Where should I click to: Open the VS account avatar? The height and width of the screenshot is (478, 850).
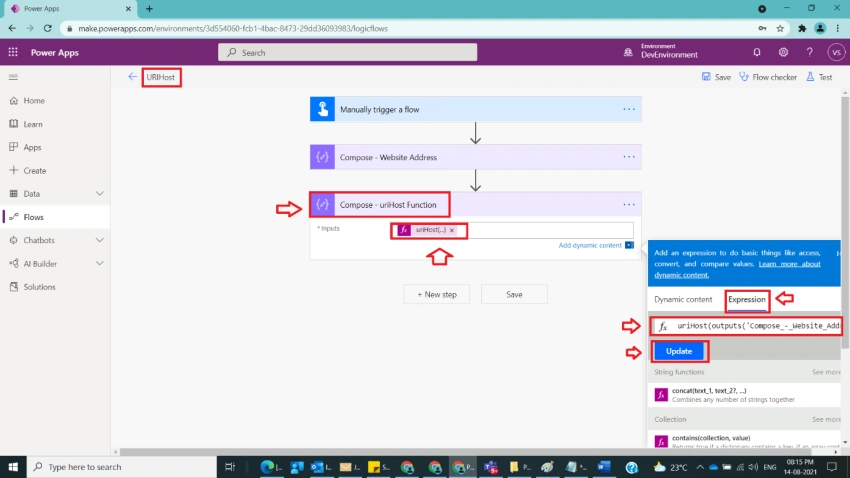(836, 52)
